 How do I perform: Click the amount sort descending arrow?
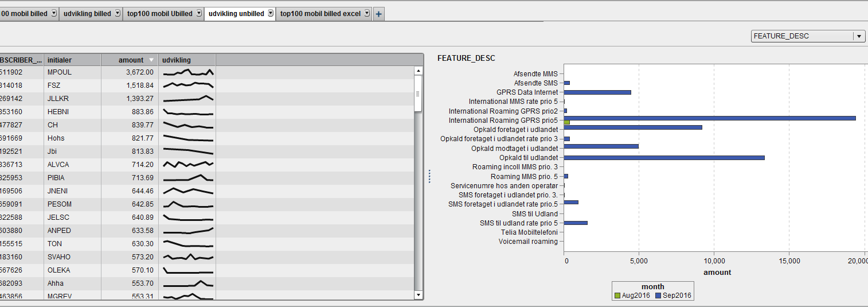click(151, 60)
